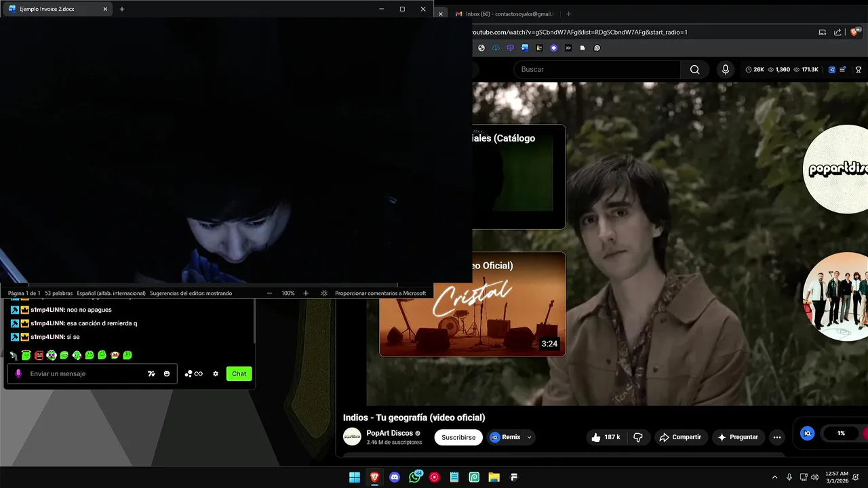Screen dimensions: 868x488
Task: Open the three-dot more actions menu under video
Action: tap(777, 437)
